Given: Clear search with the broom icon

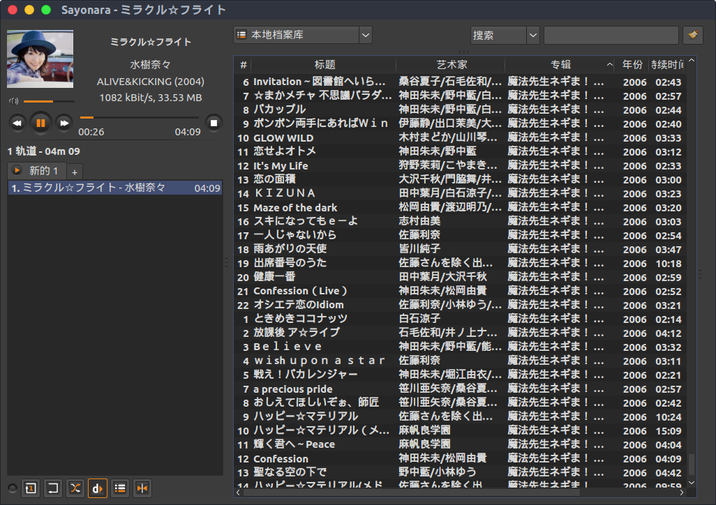Looking at the screenshot, I should [x=693, y=35].
